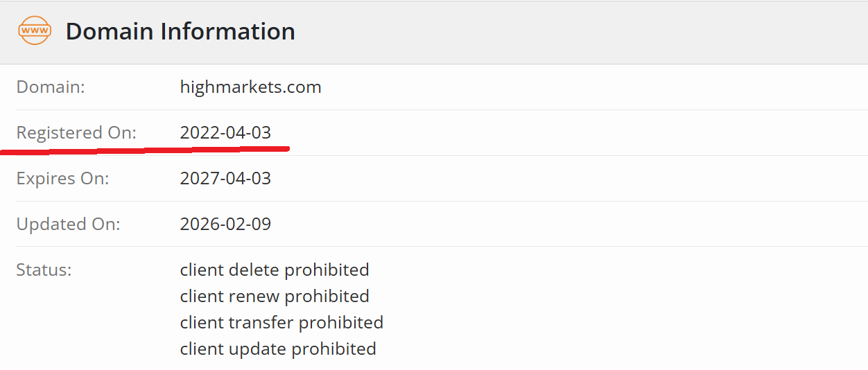The height and width of the screenshot is (370, 868).
Task: Click the gray Domain Information header bar
Action: pos(434,32)
